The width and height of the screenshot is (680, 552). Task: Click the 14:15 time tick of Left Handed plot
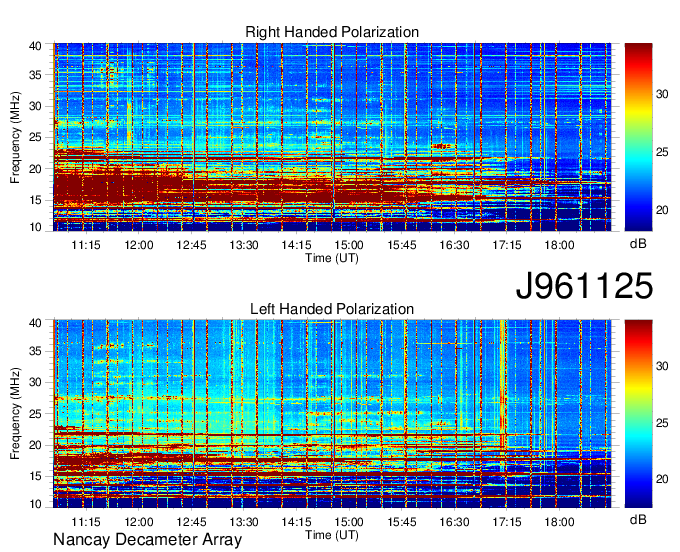coord(297,522)
